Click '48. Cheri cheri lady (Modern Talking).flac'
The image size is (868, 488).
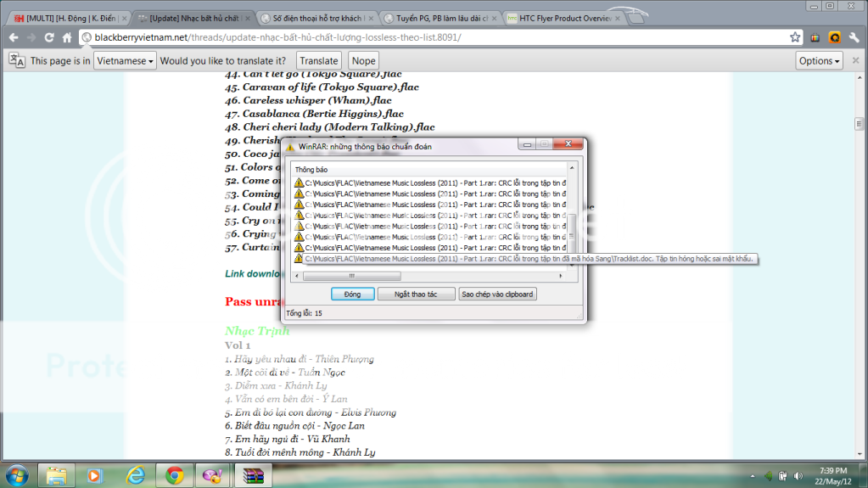[329, 126]
